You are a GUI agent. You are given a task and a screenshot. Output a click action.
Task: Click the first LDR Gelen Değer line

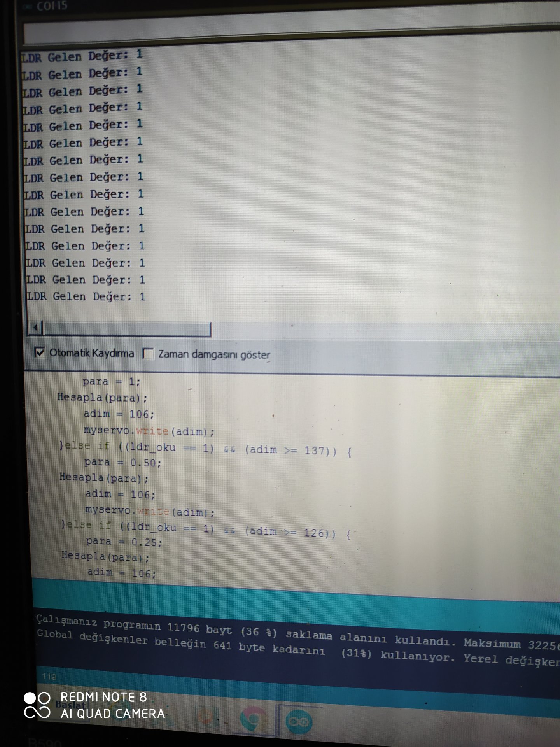click(82, 56)
